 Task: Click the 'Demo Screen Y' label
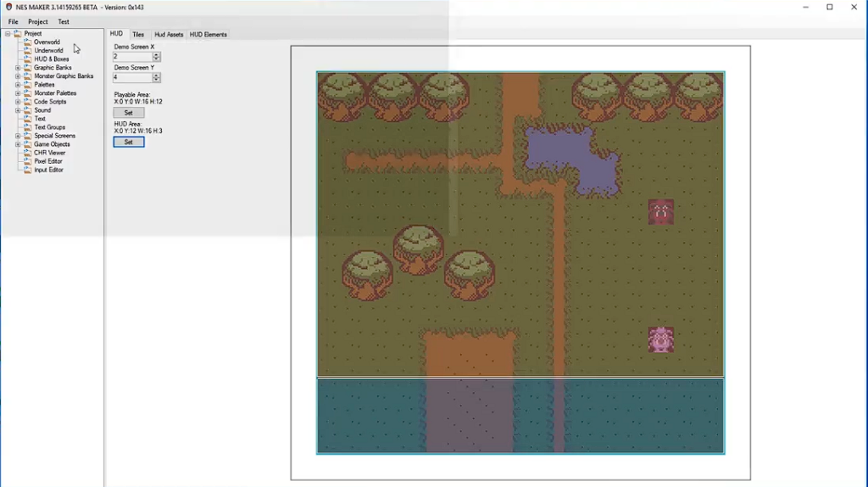(134, 68)
